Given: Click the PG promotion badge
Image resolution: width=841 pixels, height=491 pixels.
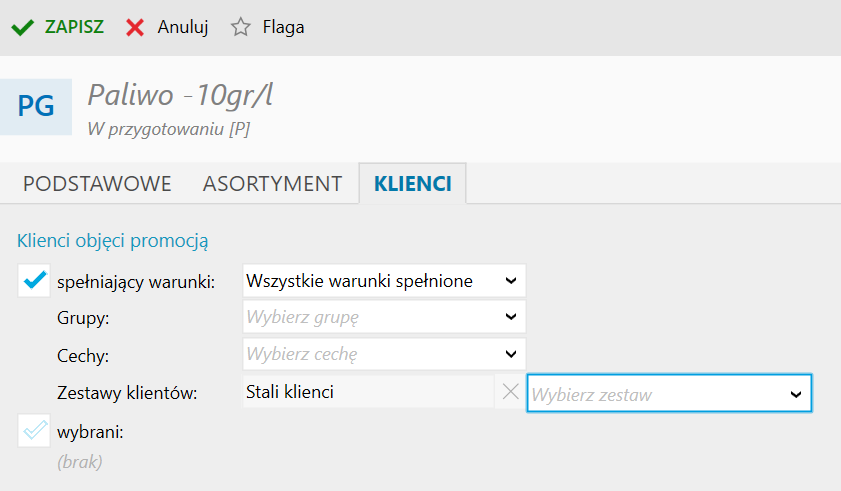Looking at the screenshot, I should click(36, 106).
